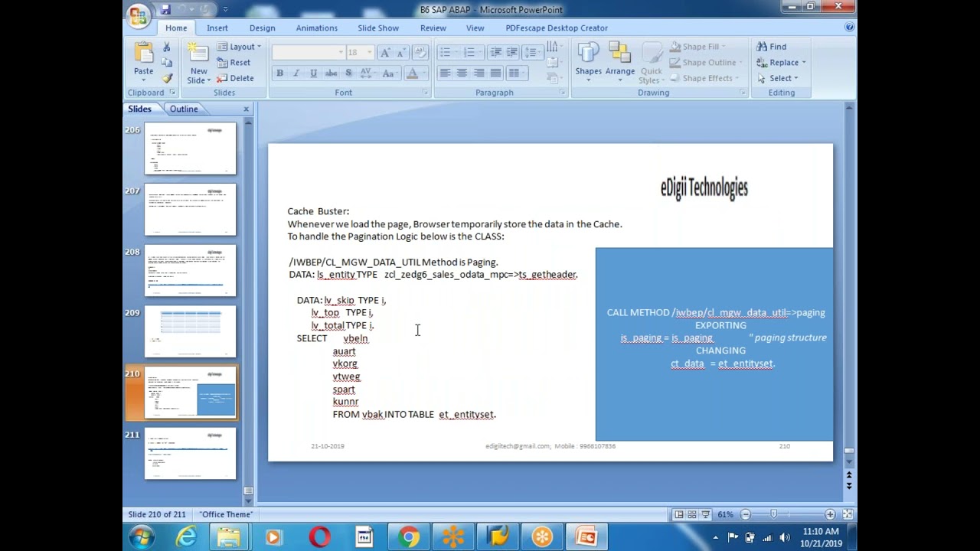This screenshot has width=980, height=551.
Task: Switch to Normal view in status bar
Action: tap(679, 515)
